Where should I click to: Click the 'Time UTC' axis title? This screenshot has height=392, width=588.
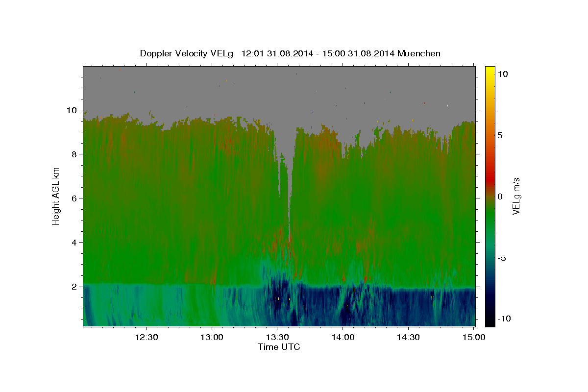point(279,347)
